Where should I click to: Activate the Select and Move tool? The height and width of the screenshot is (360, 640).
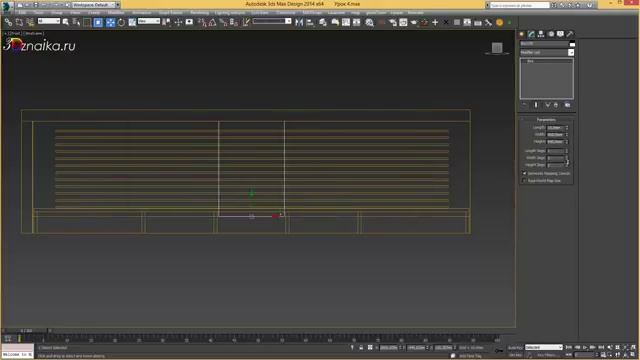110,22
